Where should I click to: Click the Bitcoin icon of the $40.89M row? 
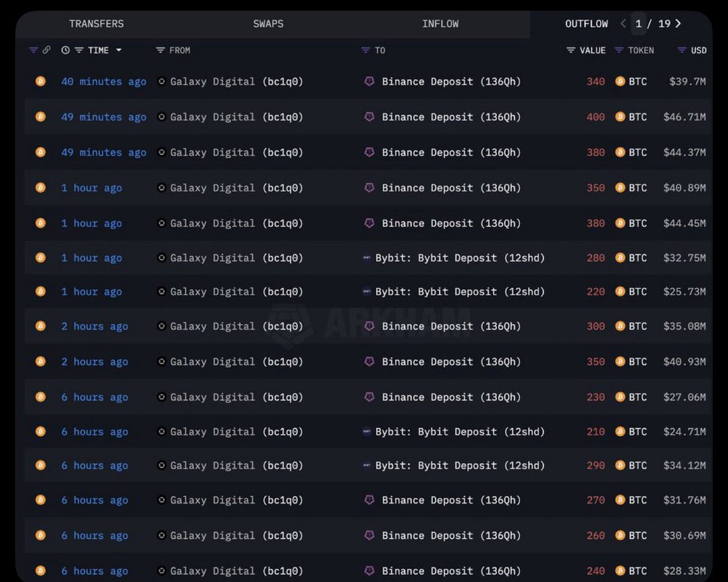[41, 187]
